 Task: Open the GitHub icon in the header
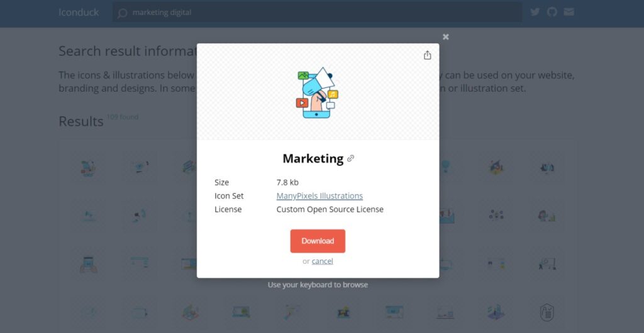(552, 12)
